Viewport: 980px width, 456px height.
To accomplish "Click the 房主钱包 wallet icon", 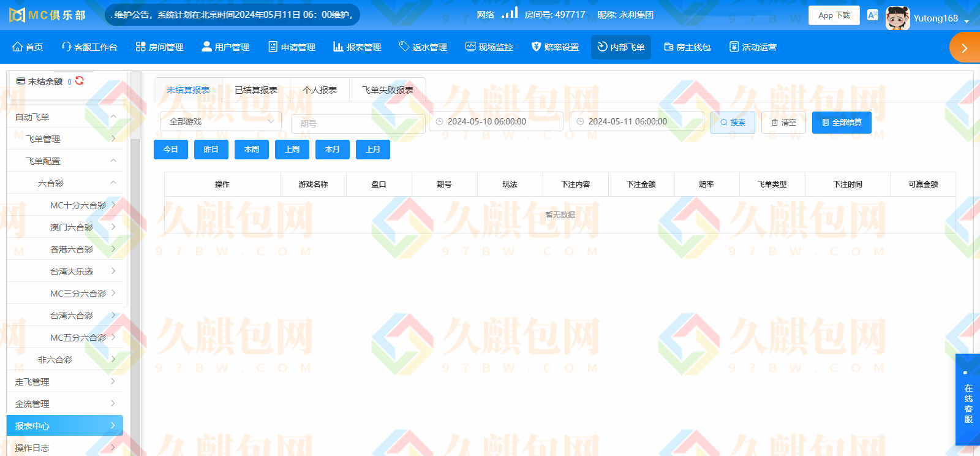I will (x=668, y=47).
